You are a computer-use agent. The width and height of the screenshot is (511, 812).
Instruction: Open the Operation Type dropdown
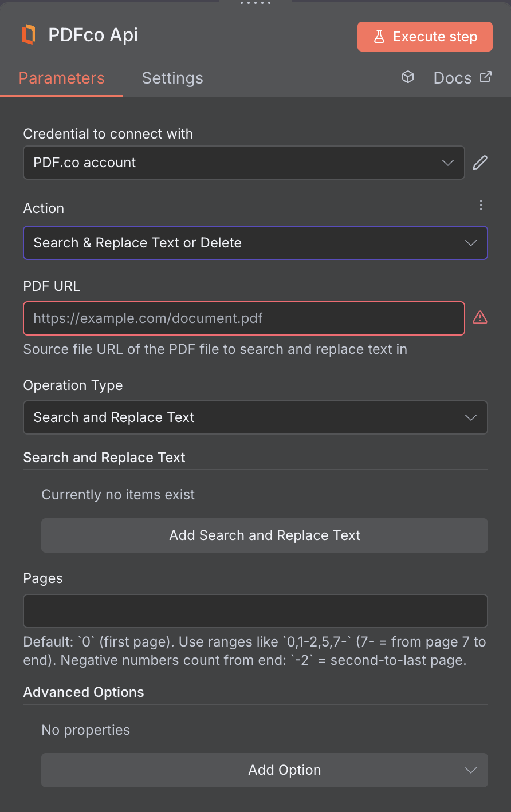coord(255,417)
